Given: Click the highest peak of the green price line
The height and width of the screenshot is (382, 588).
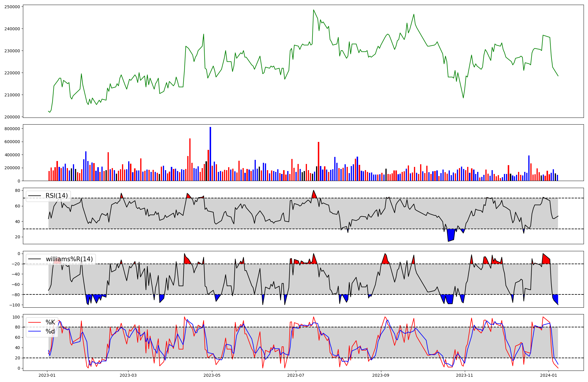Looking at the screenshot, I should [x=313, y=10].
